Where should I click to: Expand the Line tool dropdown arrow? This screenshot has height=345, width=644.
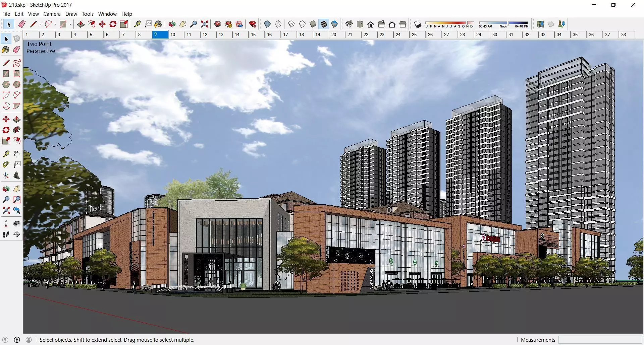(x=40, y=24)
